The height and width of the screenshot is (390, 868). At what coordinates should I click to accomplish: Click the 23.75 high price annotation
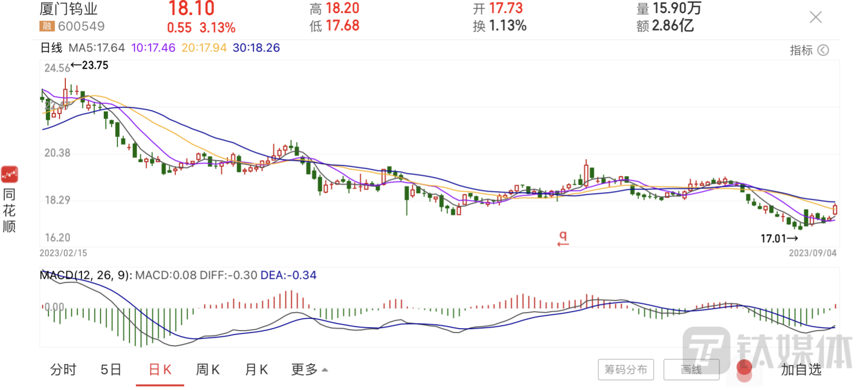pos(95,65)
